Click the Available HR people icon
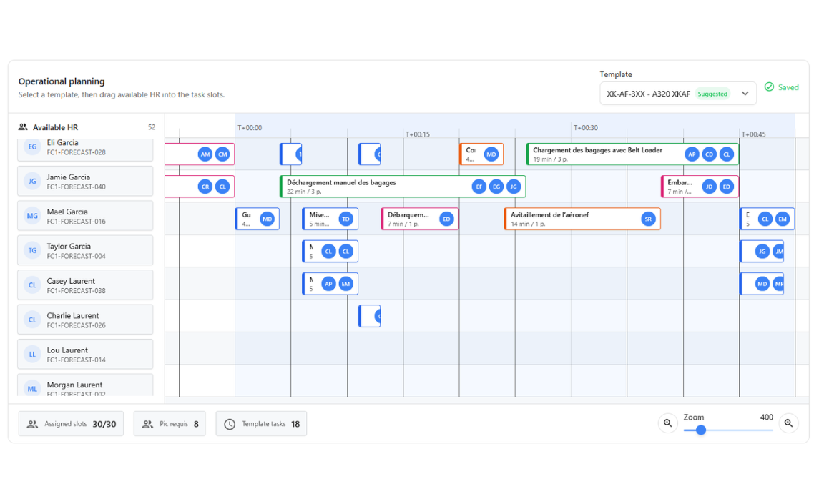Image resolution: width=819 pixels, height=504 pixels. click(23, 127)
